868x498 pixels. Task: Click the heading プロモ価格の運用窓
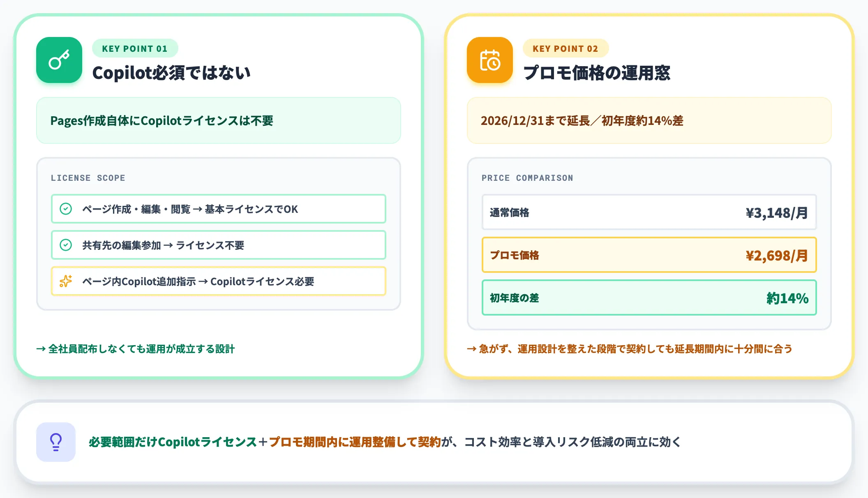(597, 73)
